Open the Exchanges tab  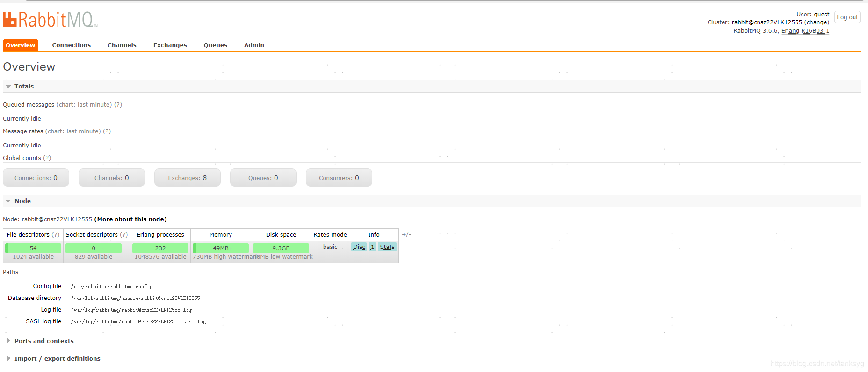[170, 45]
